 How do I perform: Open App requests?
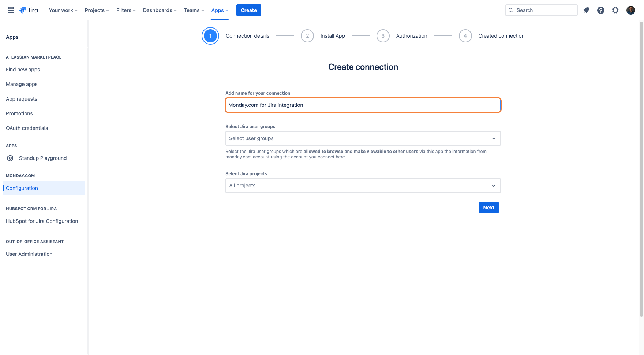tap(22, 99)
